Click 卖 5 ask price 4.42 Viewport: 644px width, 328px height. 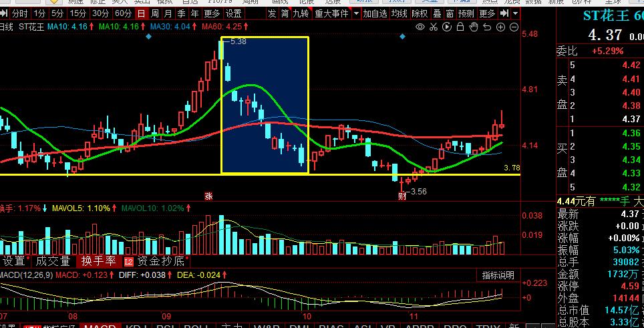631,65
